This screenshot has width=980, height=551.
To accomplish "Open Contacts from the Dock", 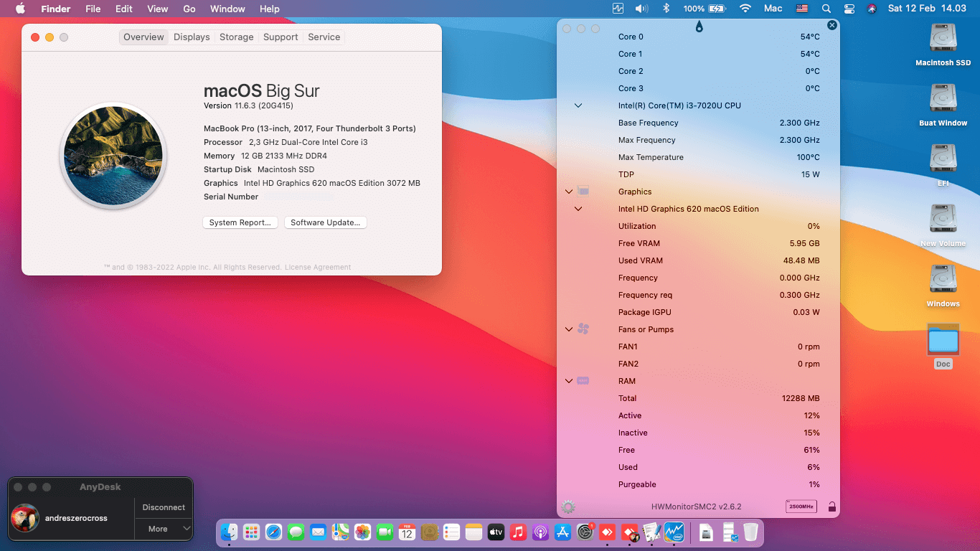I will 429,532.
